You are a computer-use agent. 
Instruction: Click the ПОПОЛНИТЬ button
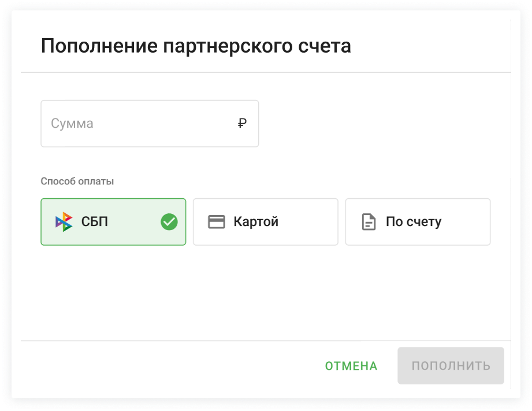451,366
